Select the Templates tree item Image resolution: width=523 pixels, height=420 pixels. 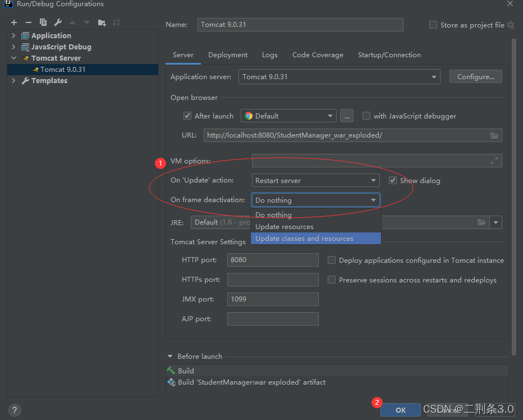click(49, 80)
